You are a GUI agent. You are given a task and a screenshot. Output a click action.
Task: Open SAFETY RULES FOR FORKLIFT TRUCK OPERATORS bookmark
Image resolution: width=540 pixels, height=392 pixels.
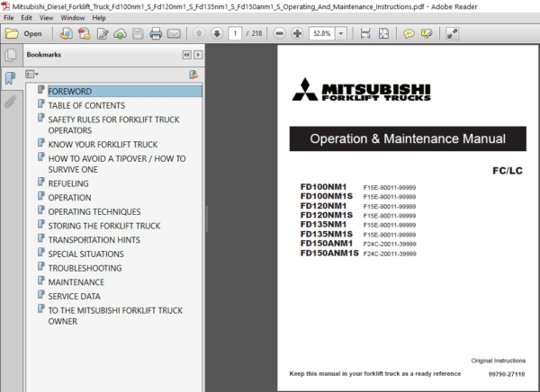[113, 125]
